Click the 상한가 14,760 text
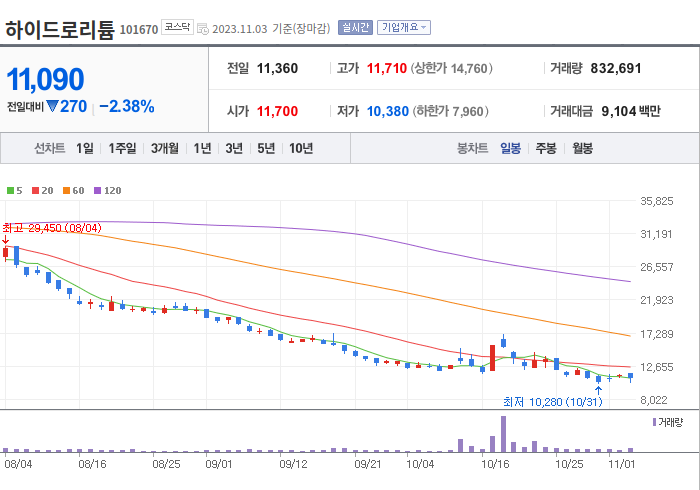This screenshot has width=700, height=490. [x=452, y=68]
